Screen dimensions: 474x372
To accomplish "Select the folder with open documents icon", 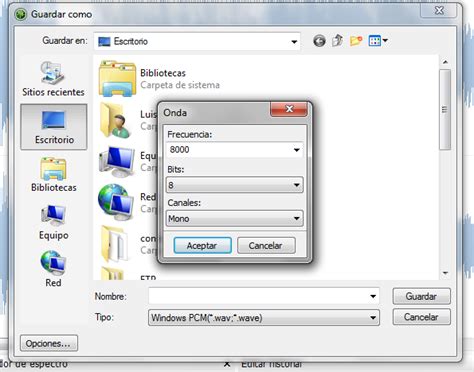I will pos(115,243).
